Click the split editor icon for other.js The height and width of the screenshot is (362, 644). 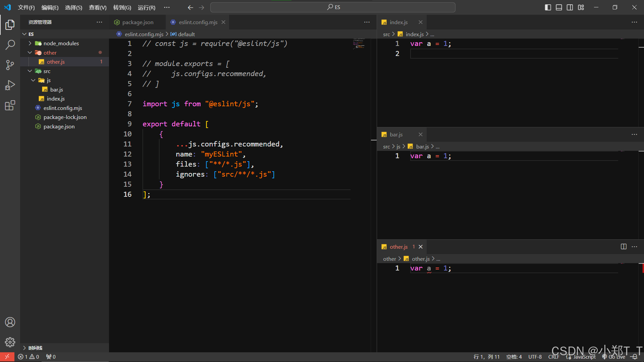[624, 247]
